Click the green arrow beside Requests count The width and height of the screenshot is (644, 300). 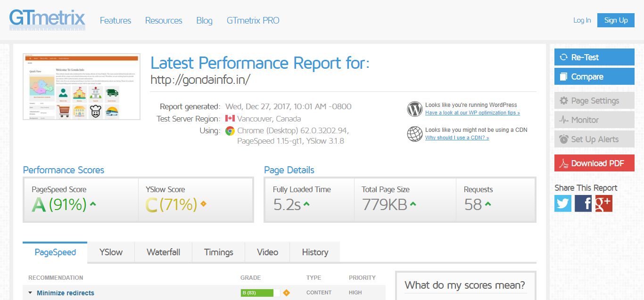click(x=488, y=204)
